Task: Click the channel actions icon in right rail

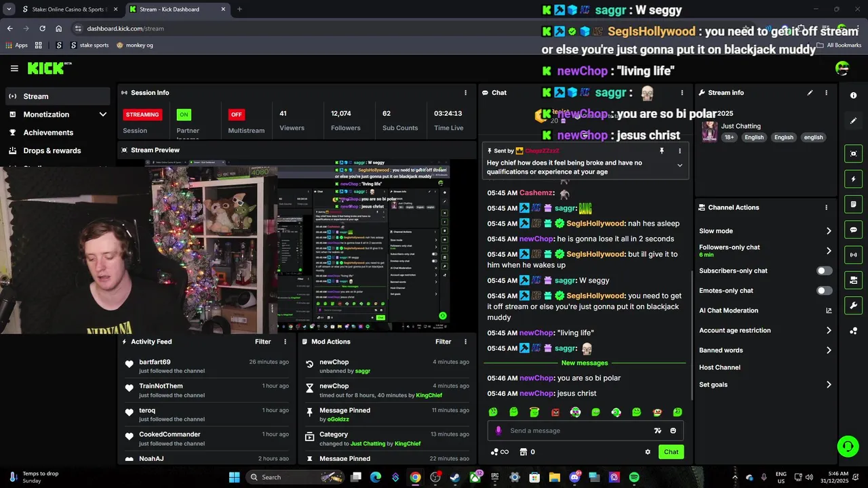Action: 853,280
